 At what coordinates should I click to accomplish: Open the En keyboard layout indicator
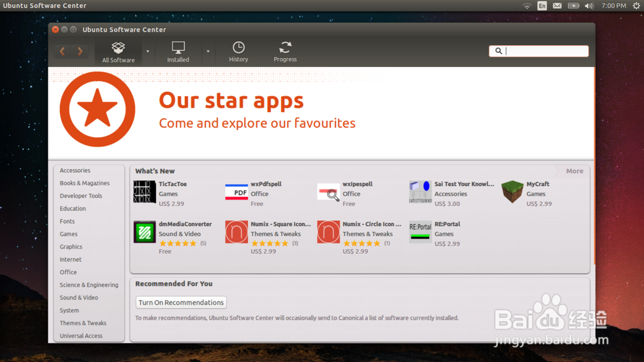click(x=542, y=6)
